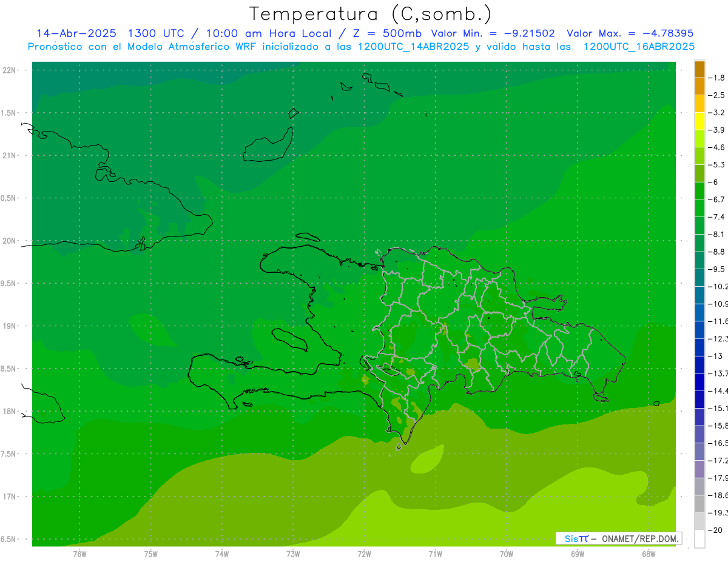
Task: Click the legend value '-5.3'
Action: tap(716, 164)
